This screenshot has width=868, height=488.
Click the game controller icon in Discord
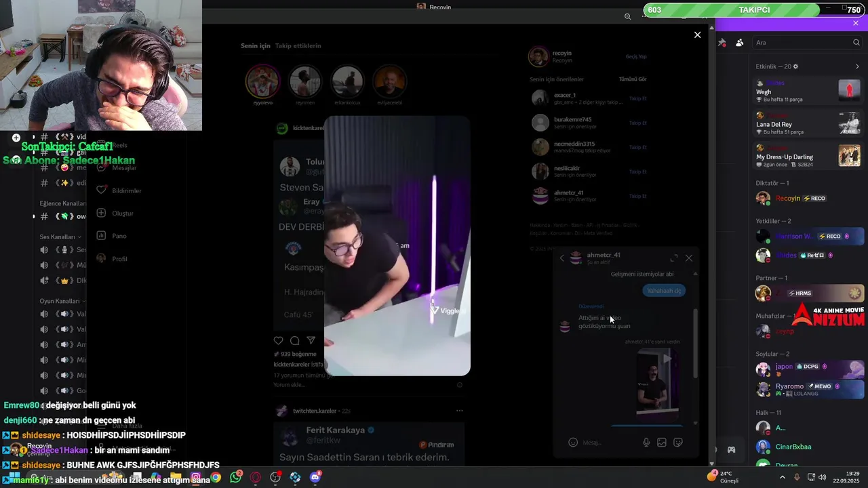click(732, 449)
